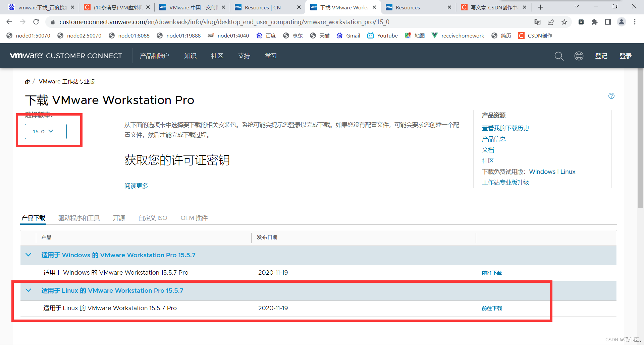Viewport: 644px width, 345px height.
Task: Close the Resources | CN tab
Action: pos(299,7)
